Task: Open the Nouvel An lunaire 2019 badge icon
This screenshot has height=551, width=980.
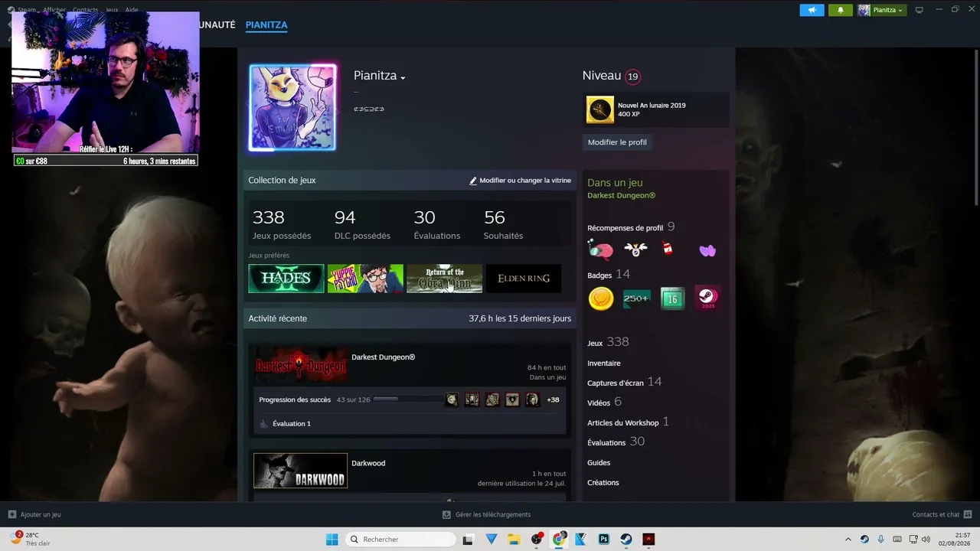Action: pos(600,109)
